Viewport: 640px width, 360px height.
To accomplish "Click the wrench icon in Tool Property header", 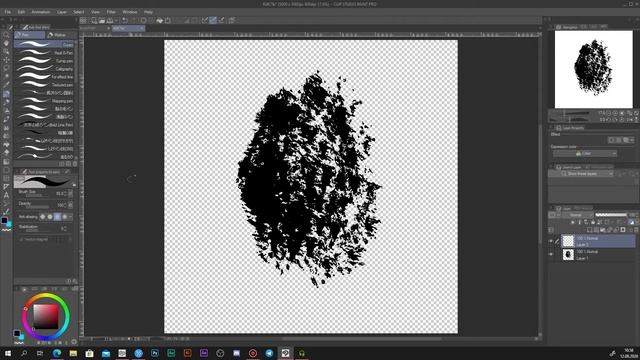I will click(x=67, y=172).
